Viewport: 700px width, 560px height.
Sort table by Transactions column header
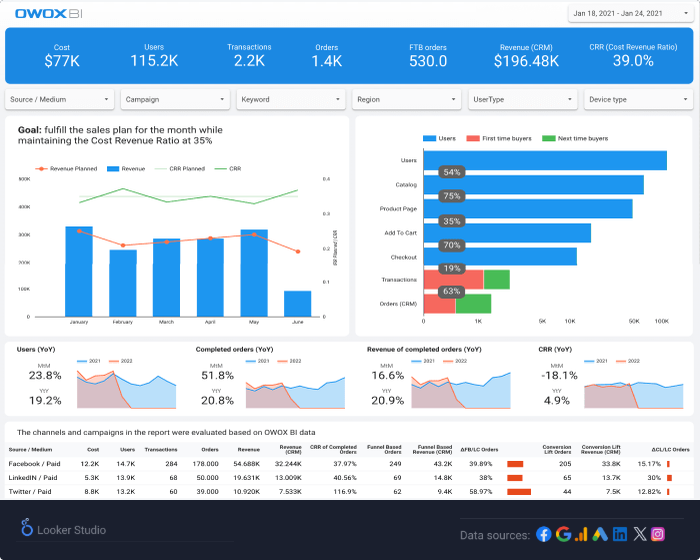point(161,449)
